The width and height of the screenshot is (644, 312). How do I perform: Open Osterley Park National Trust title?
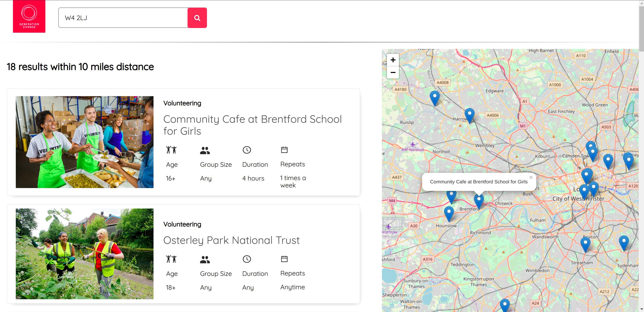click(x=231, y=240)
